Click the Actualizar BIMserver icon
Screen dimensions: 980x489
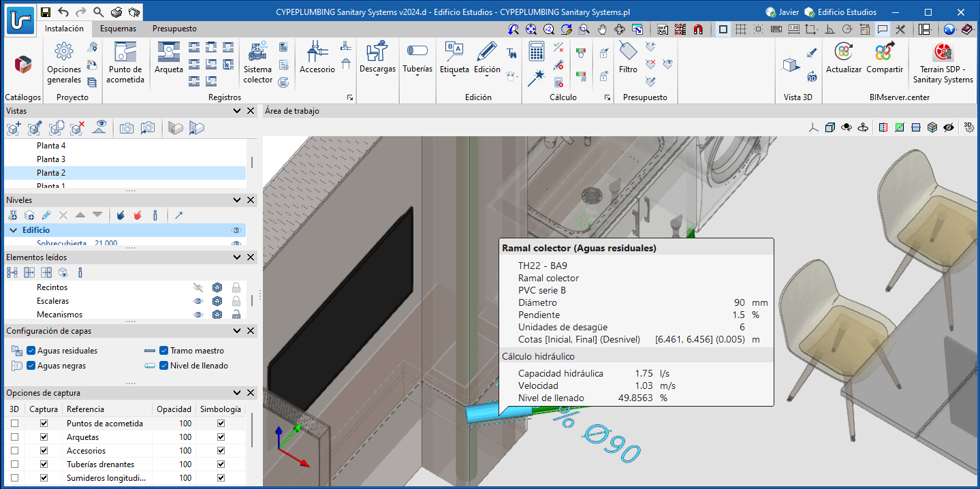point(844,58)
